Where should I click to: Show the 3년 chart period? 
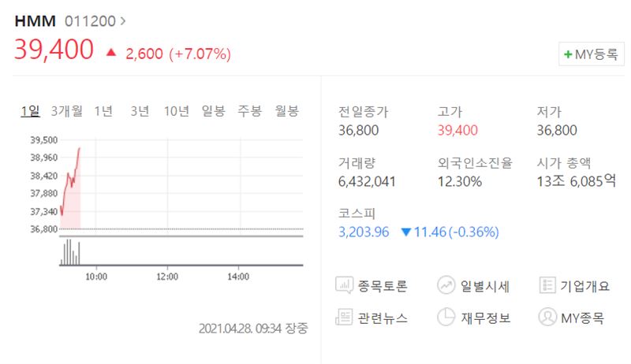click(140, 111)
